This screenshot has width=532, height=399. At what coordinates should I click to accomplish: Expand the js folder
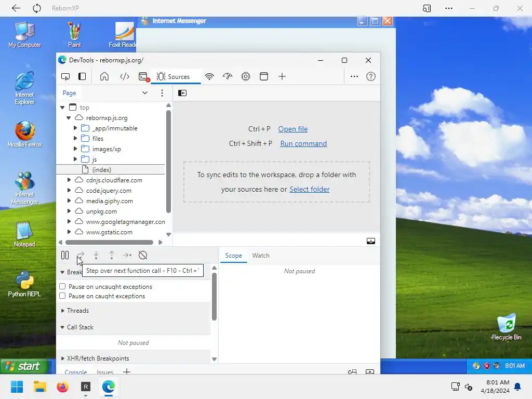[x=75, y=159]
